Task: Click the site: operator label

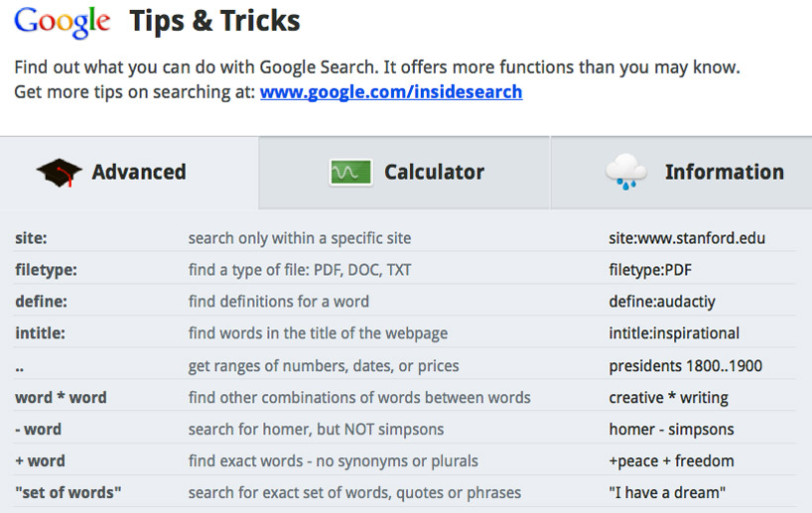Action: 31,238
